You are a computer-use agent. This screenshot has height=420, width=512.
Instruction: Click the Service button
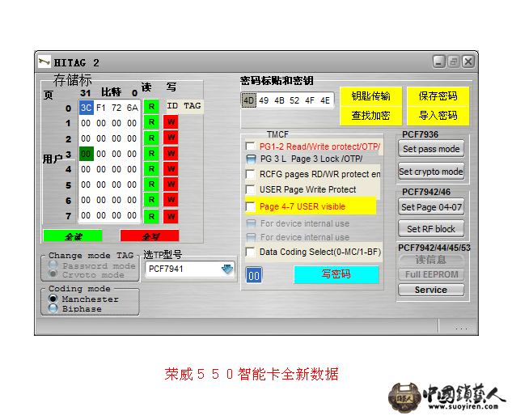tap(431, 290)
